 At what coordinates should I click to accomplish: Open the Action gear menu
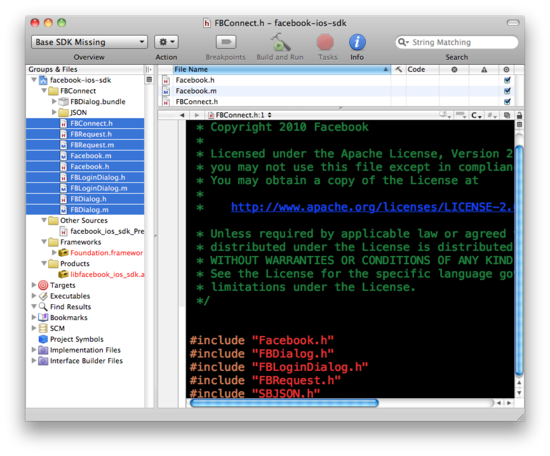[x=167, y=42]
